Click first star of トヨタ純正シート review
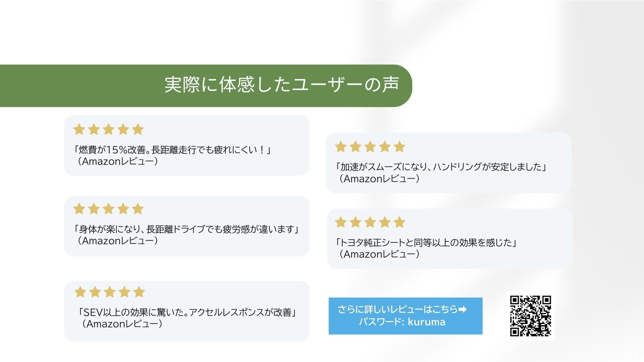Screen dimensions: 644x362 coord(341,222)
